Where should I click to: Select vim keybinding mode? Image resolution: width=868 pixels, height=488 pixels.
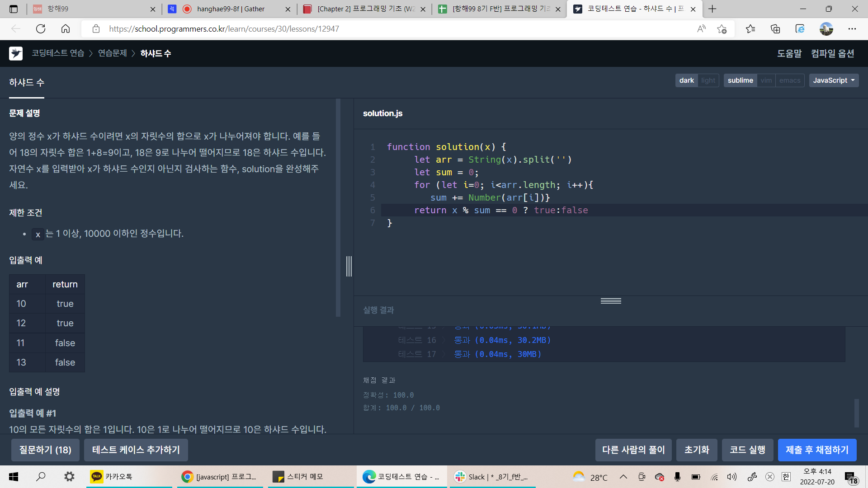[x=766, y=80]
